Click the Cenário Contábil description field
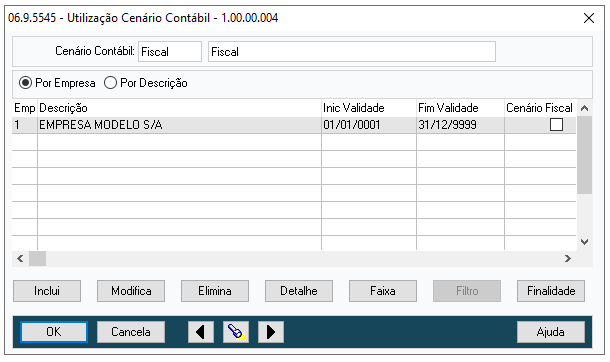Viewport: 610px width, 362px height. (x=352, y=51)
